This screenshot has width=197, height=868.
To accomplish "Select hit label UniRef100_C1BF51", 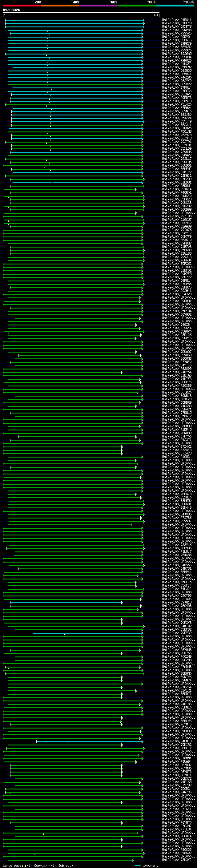I will tap(177, 271).
